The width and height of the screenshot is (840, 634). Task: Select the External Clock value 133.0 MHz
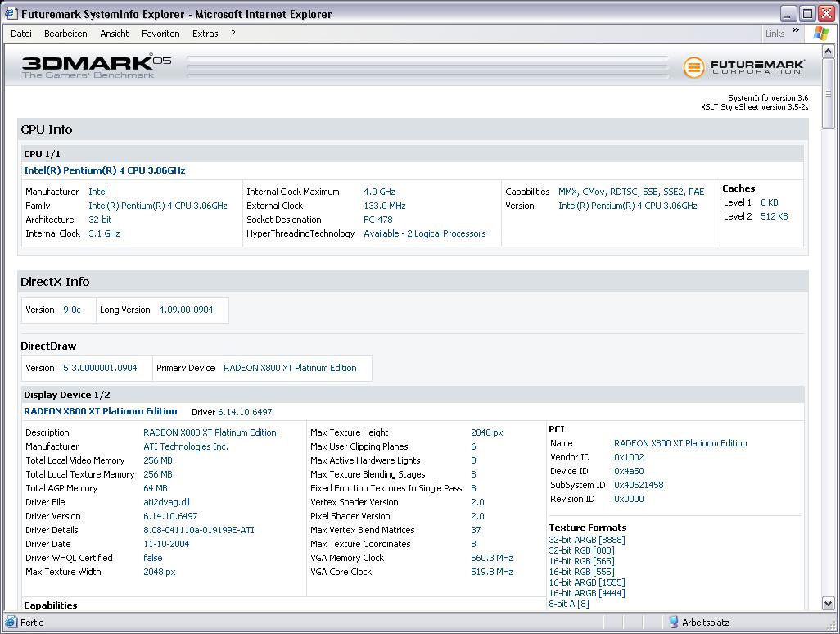click(385, 206)
